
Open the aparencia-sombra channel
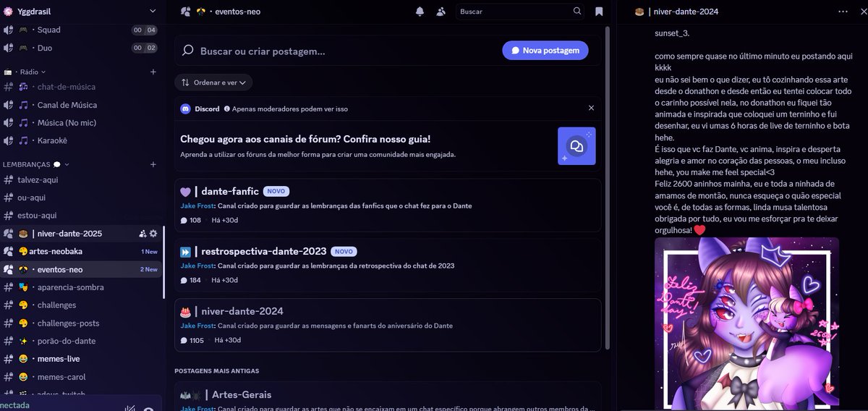tap(80, 287)
